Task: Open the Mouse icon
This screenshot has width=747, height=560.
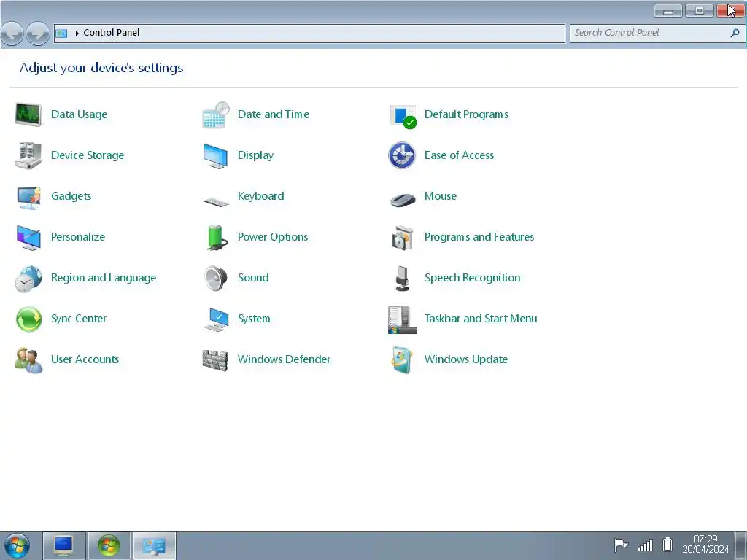Action: pyautogui.click(x=403, y=199)
